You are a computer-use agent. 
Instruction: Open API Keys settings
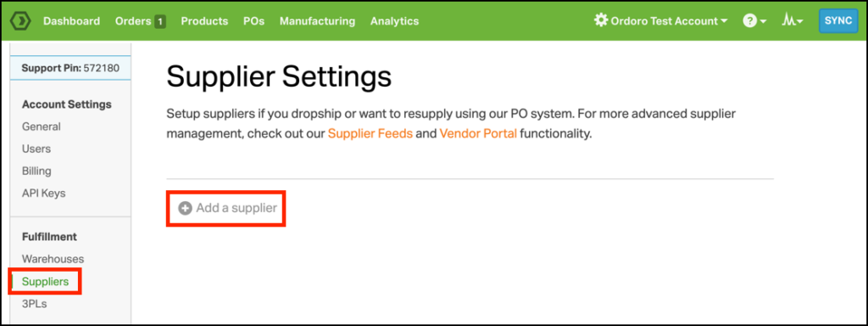pyautogui.click(x=44, y=193)
